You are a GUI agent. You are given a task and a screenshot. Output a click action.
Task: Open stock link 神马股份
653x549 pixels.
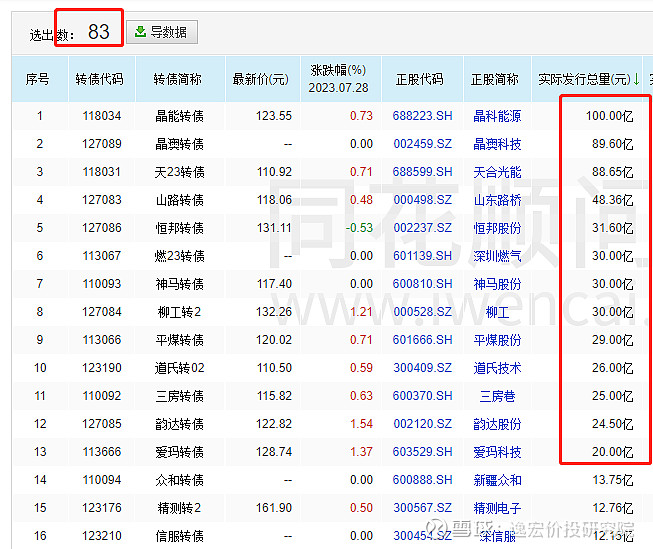497,284
